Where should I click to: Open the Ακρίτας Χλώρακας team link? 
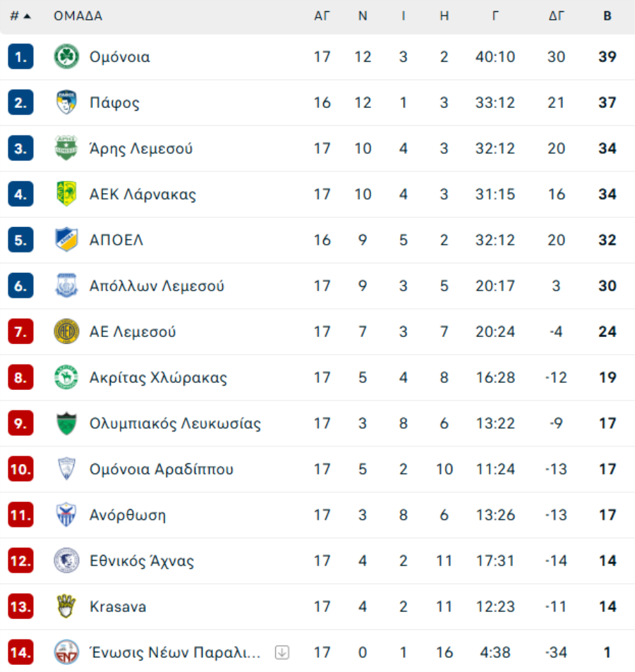(x=158, y=377)
